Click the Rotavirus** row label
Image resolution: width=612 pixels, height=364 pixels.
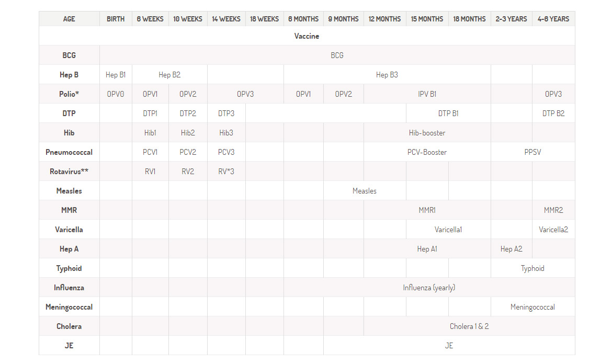69,172
